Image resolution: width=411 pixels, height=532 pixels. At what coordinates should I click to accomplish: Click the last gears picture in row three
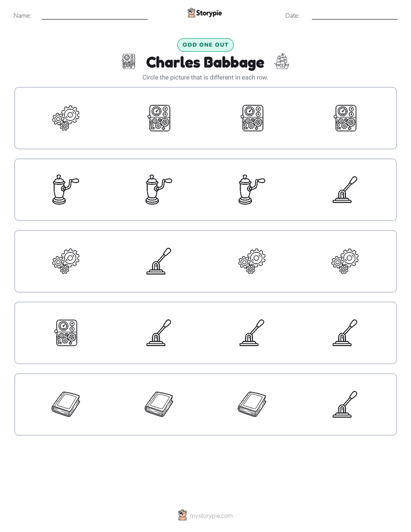pyautogui.click(x=345, y=261)
